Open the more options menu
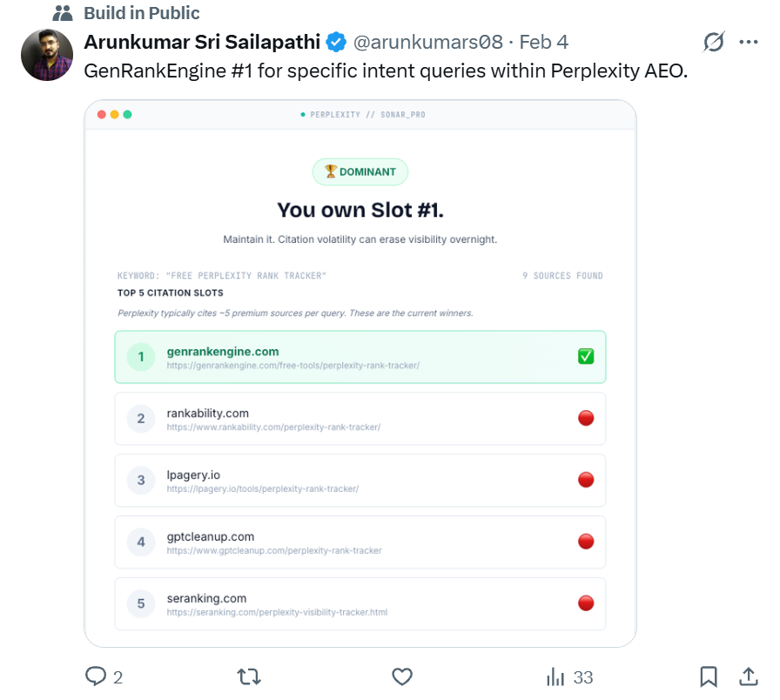The image size is (780, 700). (x=748, y=41)
